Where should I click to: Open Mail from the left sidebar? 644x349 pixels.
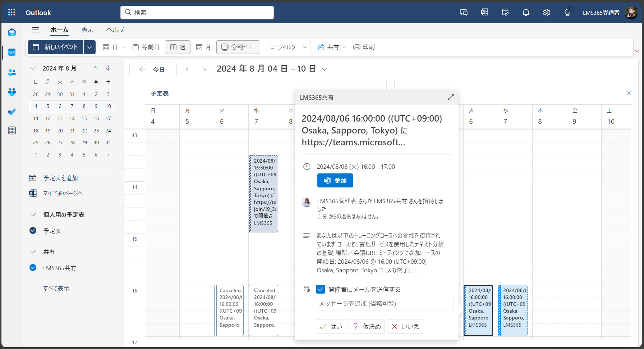12,32
